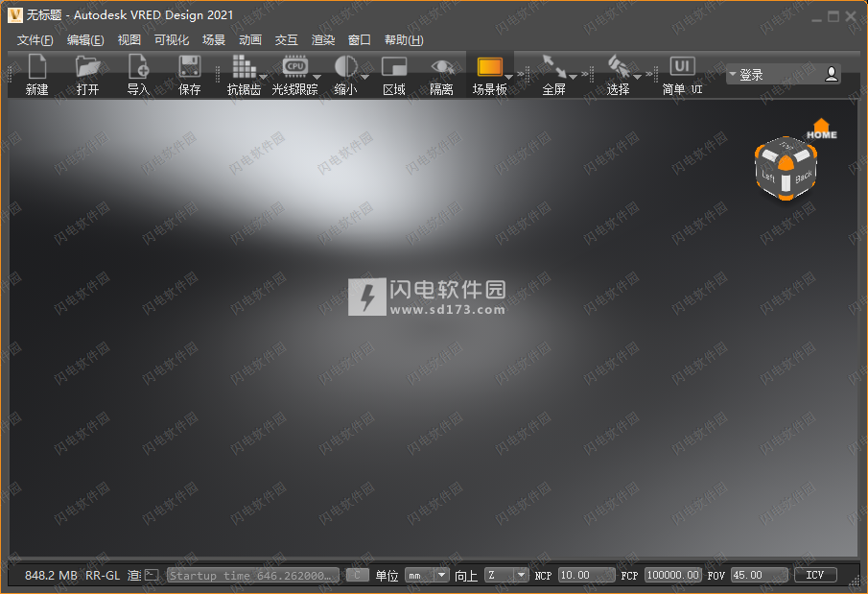Open the 文件(F) menu
The width and height of the screenshot is (868, 594).
tap(35, 40)
